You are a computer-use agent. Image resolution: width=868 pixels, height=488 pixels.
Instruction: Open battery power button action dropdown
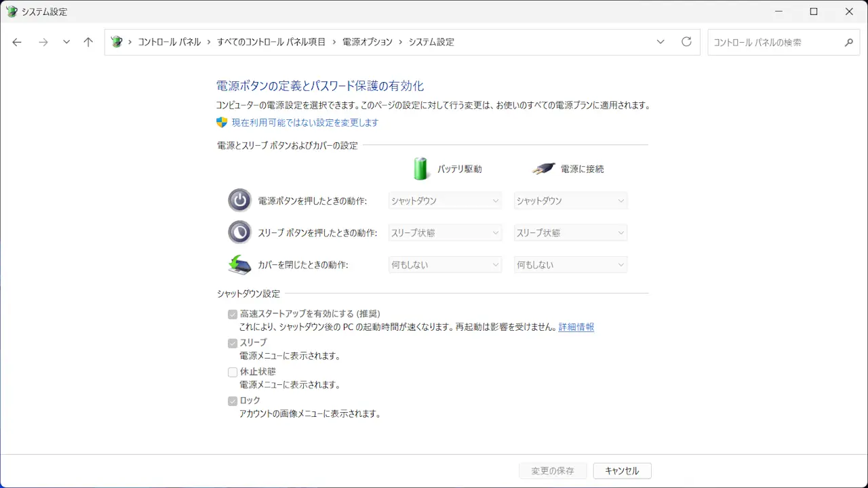(445, 201)
